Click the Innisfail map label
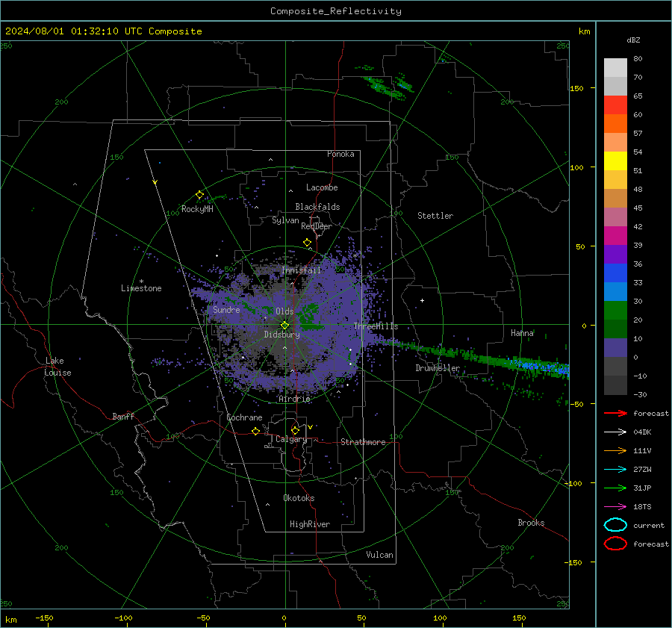The image size is (672, 628). tap(301, 270)
